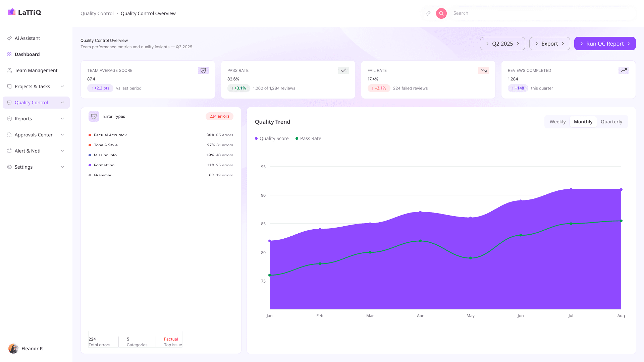Click the Dashboard grid icon
Viewport: 644px width, 362px height.
click(9, 54)
